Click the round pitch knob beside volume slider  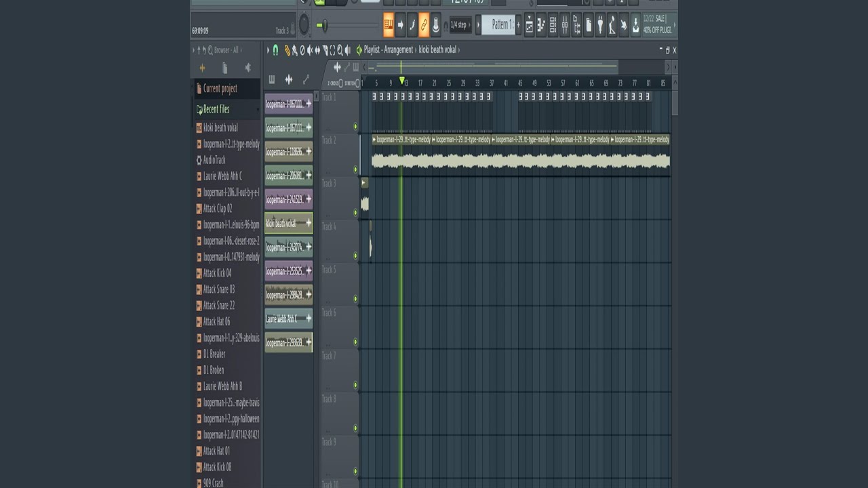click(x=304, y=26)
